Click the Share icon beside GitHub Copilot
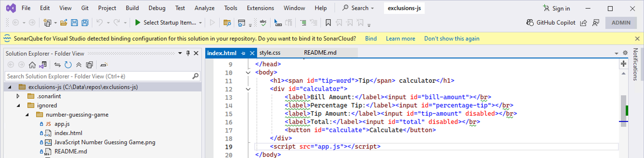The image size is (644, 158). (583, 23)
